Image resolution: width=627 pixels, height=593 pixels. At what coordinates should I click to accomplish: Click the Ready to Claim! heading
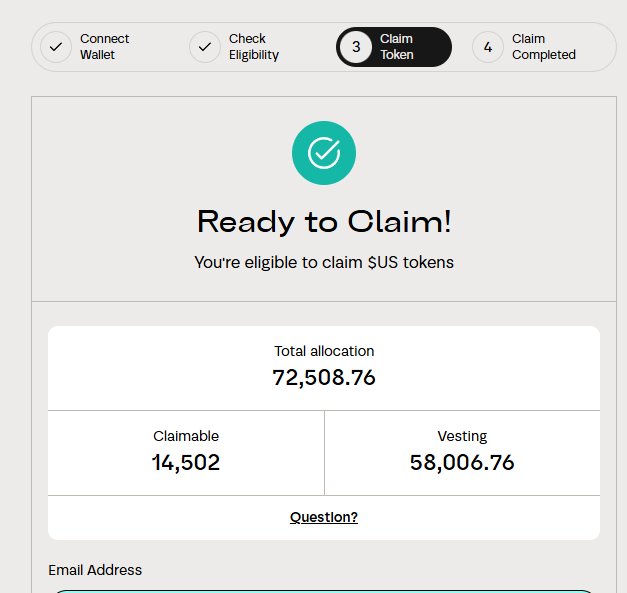pos(324,221)
